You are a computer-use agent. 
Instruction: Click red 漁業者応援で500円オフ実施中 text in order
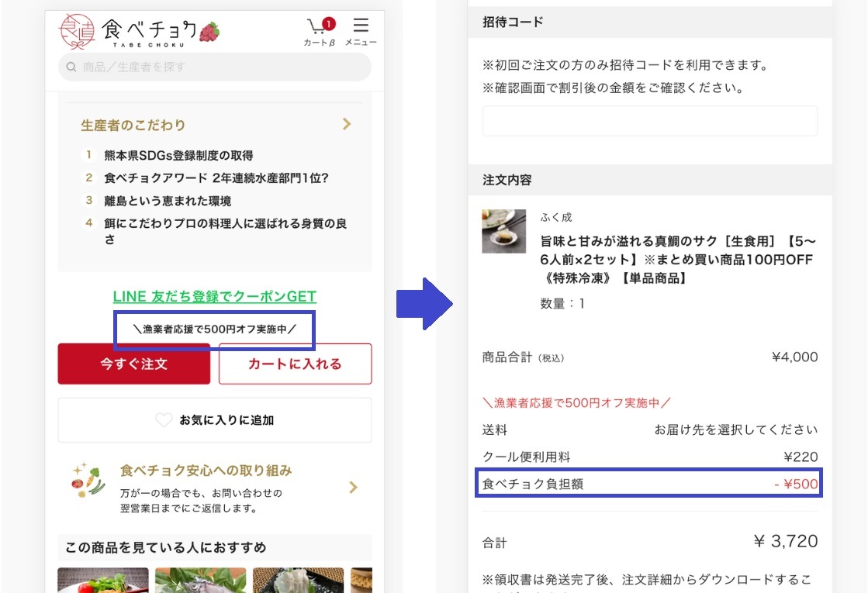pyautogui.click(x=576, y=403)
